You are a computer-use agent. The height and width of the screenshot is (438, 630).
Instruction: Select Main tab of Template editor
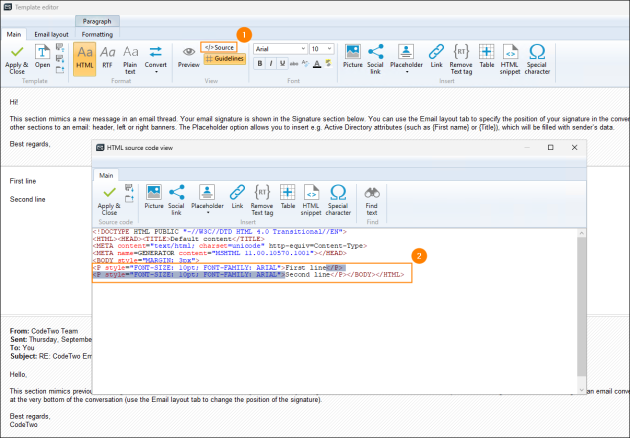pyautogui.click(x=14, y=35)
